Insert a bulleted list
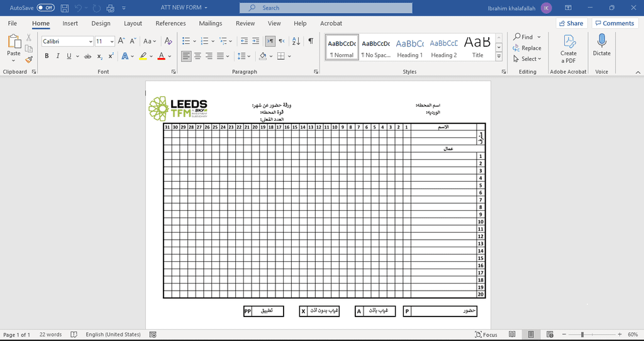This screenshot has width=644, height=341. 186,41
